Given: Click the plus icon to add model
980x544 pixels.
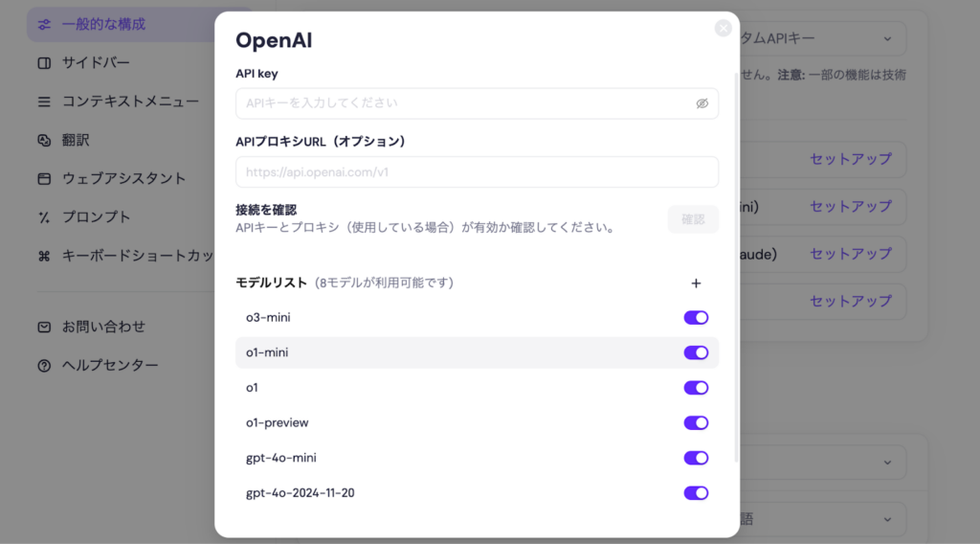Looking at the screenshot, I should 696,283.
